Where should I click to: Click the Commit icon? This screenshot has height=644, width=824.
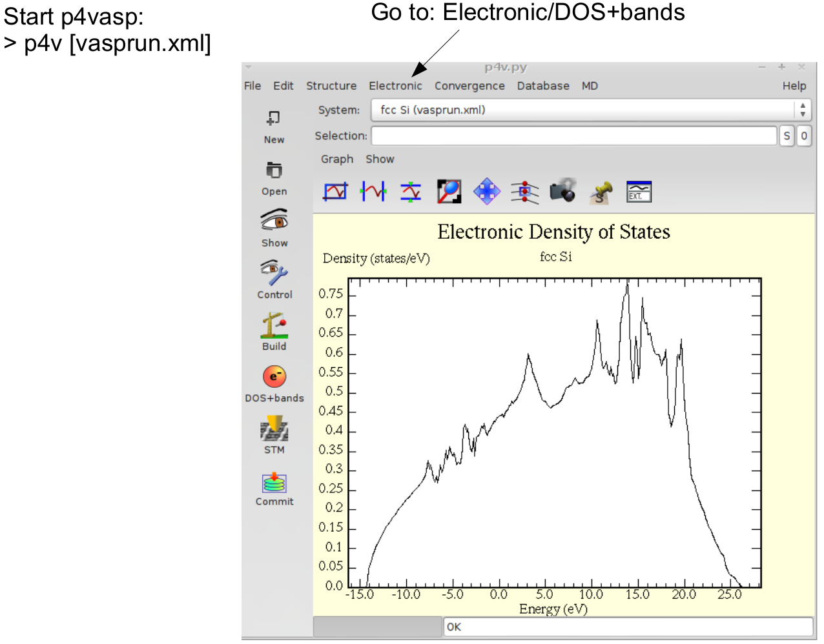[274, 483]
